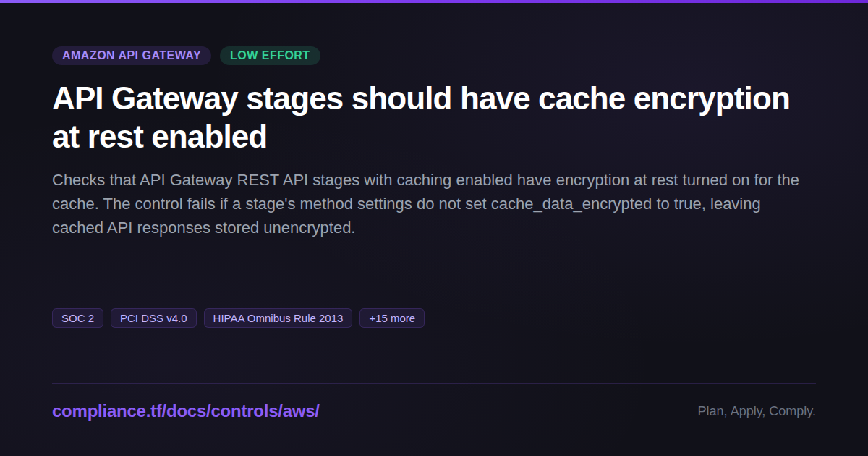This screenshot has width=868, height=456.
Task: Click the Plan, Apply, Comply tagline
Action: [757, 411]
